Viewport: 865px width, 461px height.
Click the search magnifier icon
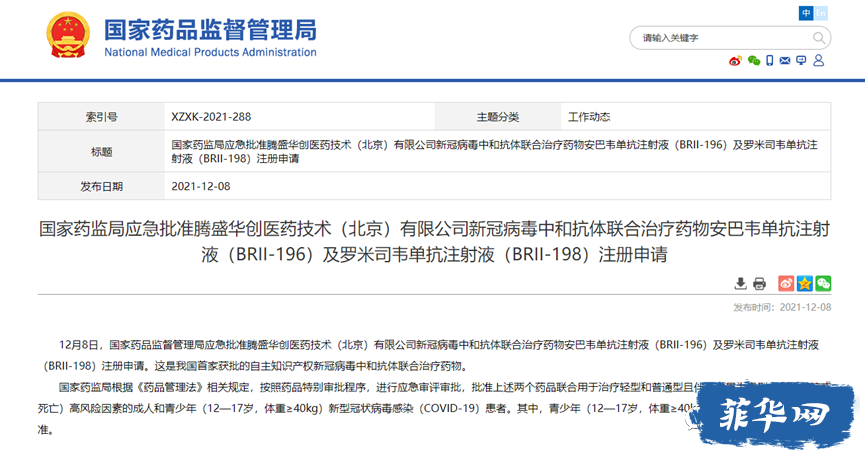pyautogui.click(x=819, y=38)
